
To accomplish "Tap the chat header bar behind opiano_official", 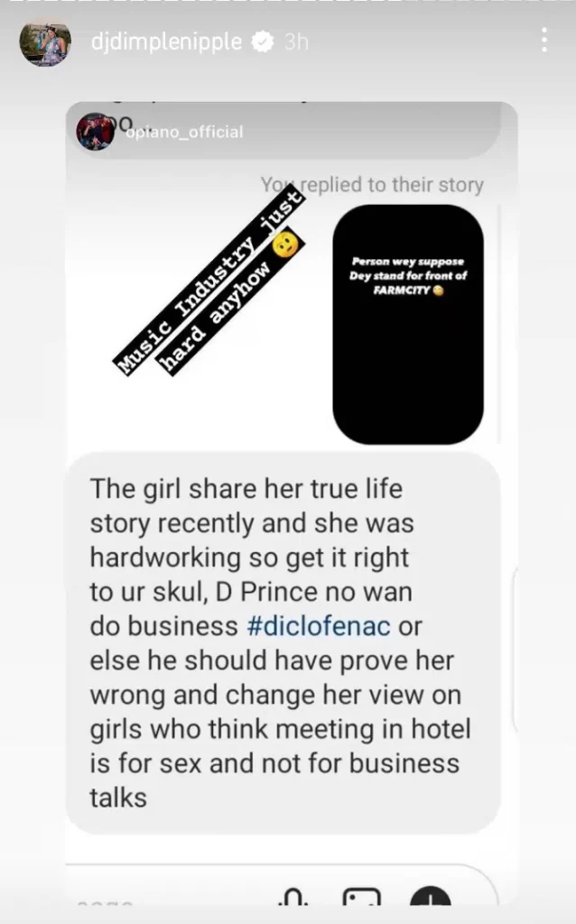I will (x=292, y=131).
